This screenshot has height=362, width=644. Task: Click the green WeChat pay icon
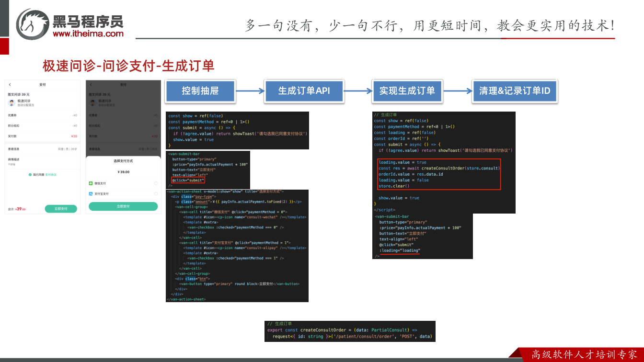[91, 183]
